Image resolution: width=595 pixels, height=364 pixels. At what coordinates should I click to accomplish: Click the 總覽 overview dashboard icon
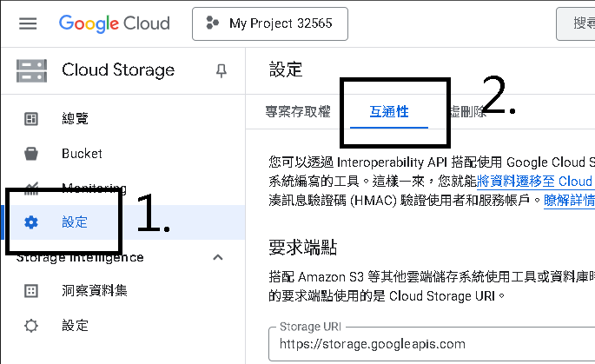[x=31, y=119]
